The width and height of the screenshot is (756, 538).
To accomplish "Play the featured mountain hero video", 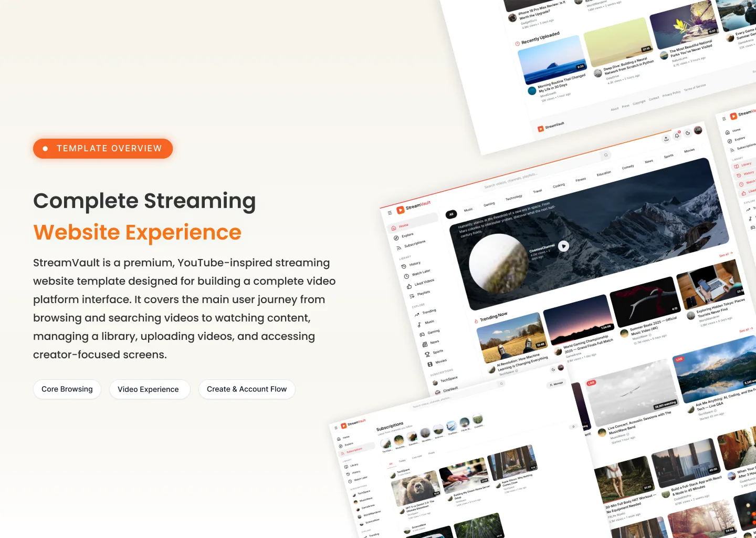I will (564, 246).
